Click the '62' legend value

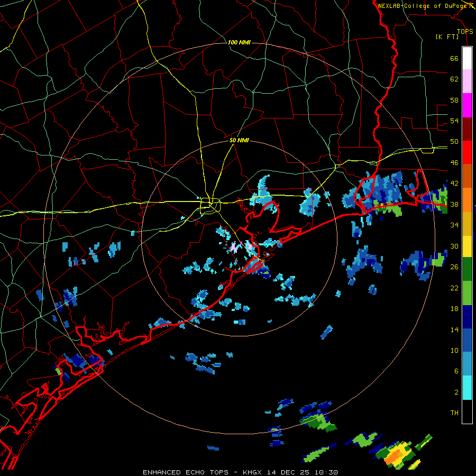454,79
